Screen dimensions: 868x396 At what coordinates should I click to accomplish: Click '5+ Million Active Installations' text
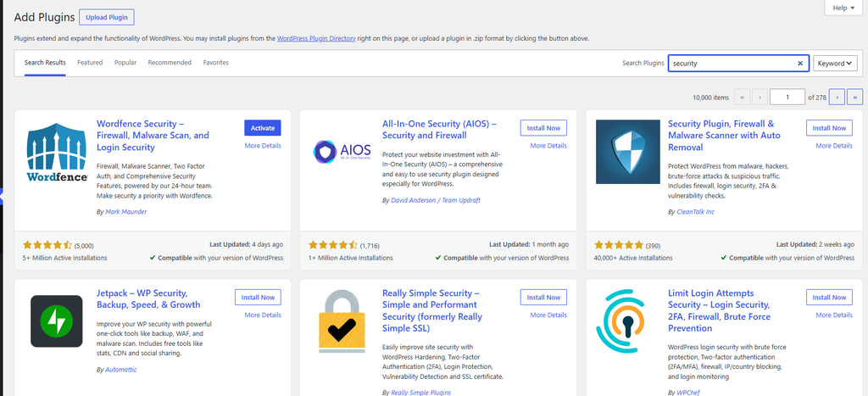[x=65, y=258]
